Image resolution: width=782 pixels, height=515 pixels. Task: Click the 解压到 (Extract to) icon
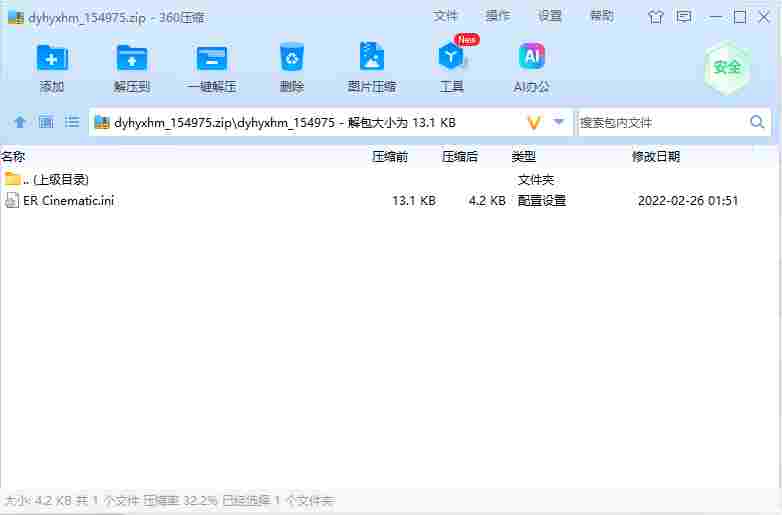click(132, 58)
